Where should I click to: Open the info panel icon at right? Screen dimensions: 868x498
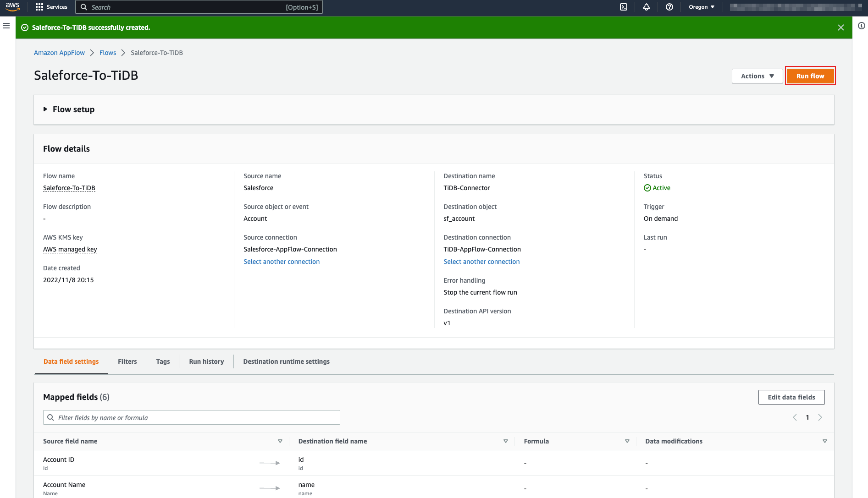pos(862,26)
